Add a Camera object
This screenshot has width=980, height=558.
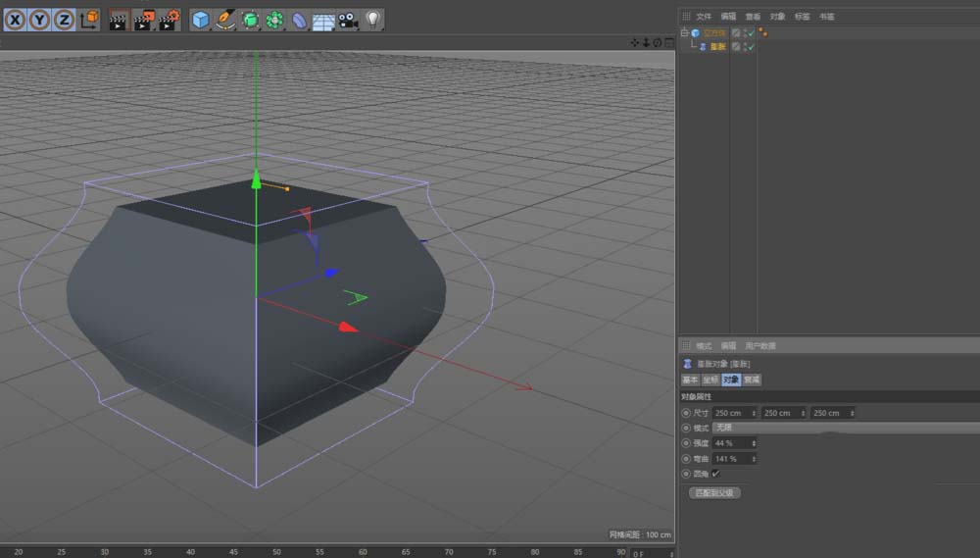pyautogui.click(x=348, y=19)
